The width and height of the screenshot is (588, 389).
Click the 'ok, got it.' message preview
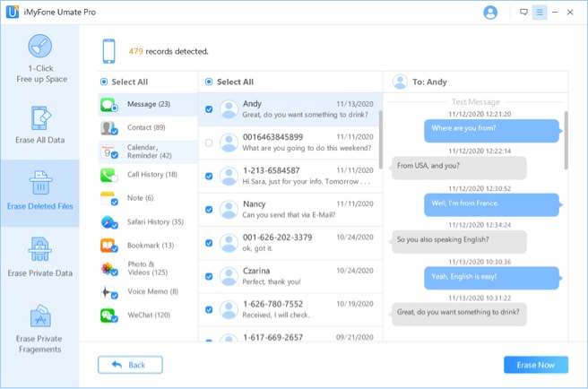tap(257, 248)
